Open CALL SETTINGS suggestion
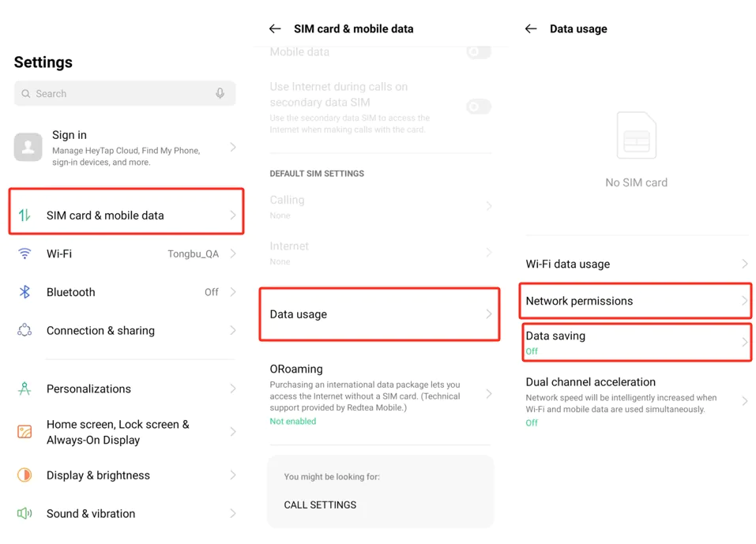This screenshot has width=756, height=544. point(320,505)
